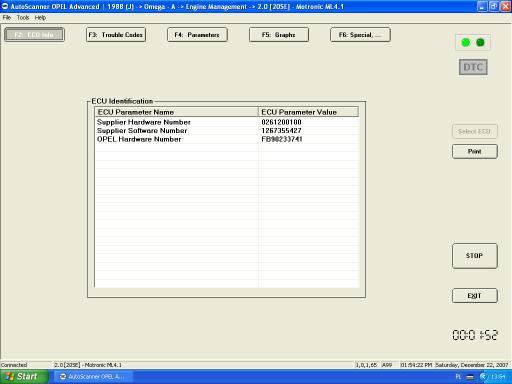Viewport: 512px width, 384px height.
Task: Click the grey DTC indicator box
Action: (473, 67)
